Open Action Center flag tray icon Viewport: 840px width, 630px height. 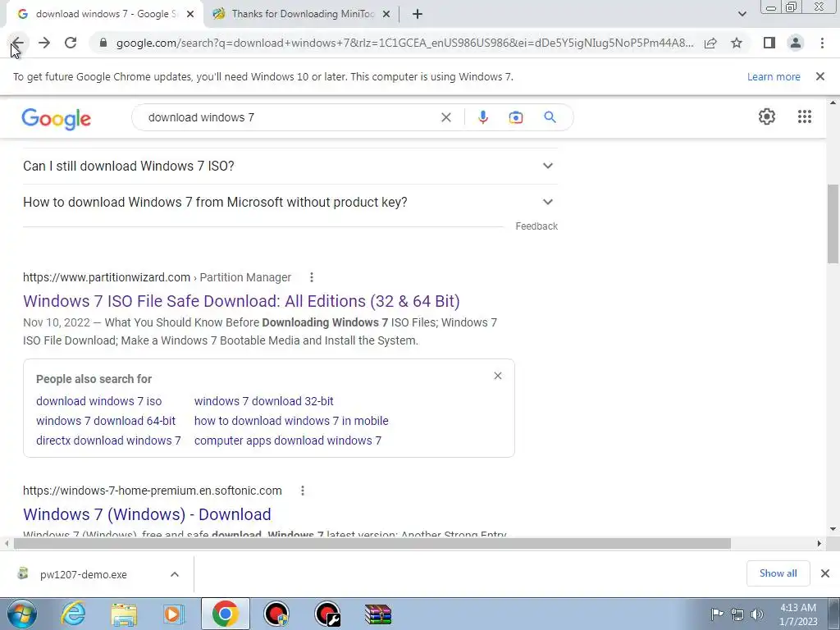click(x=717, y=614)
